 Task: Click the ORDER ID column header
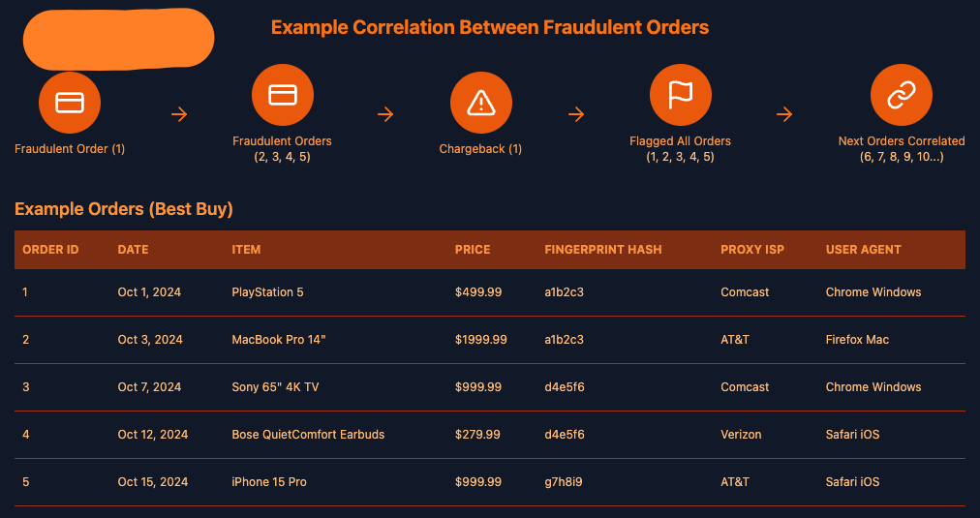[50, 250]
